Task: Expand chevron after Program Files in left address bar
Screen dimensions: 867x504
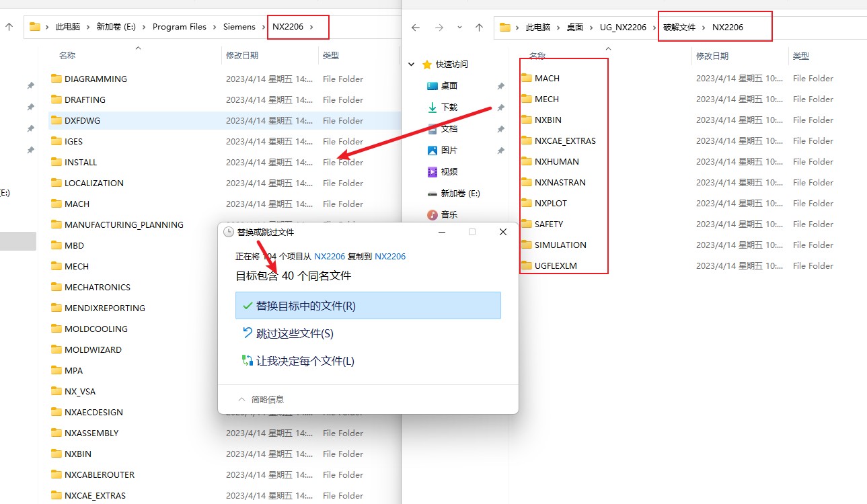Action: coord(213,27)
